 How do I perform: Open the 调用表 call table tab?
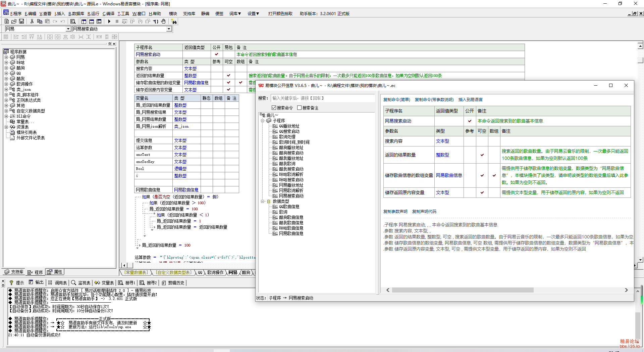click(57, 283)
